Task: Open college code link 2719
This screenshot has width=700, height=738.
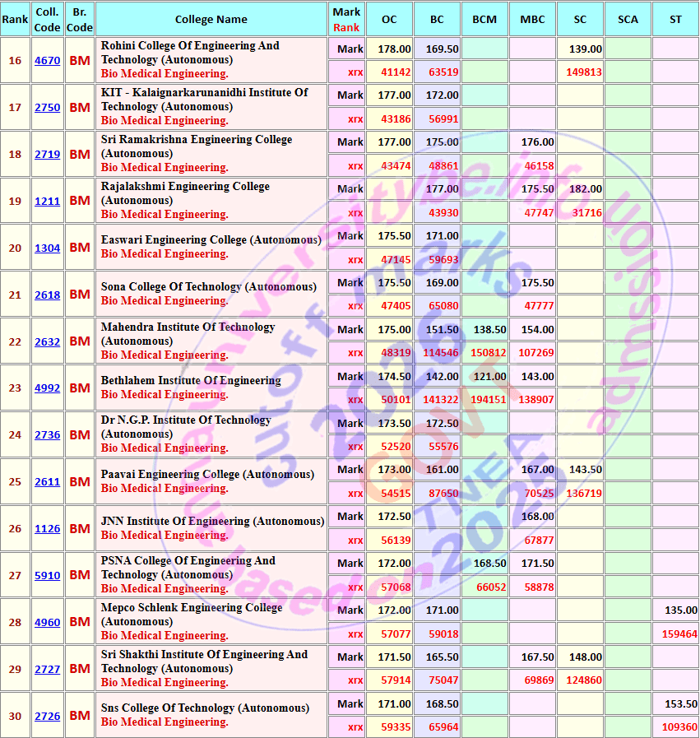Action: pos(48,155)
